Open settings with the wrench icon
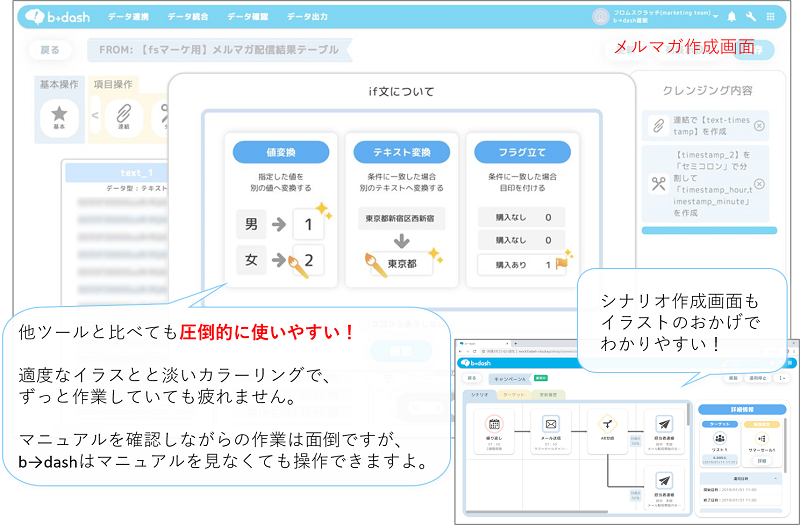This screenshot has height=525, width=800. (x=751, y=17)
